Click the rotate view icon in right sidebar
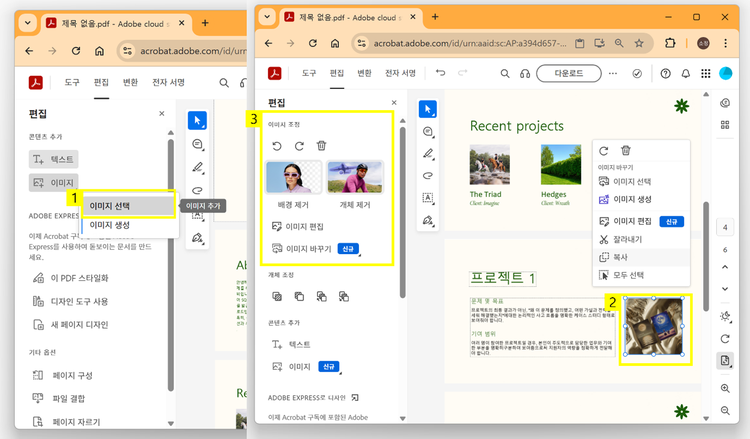Viewport: 750px width, 439px height. [725, 339]
